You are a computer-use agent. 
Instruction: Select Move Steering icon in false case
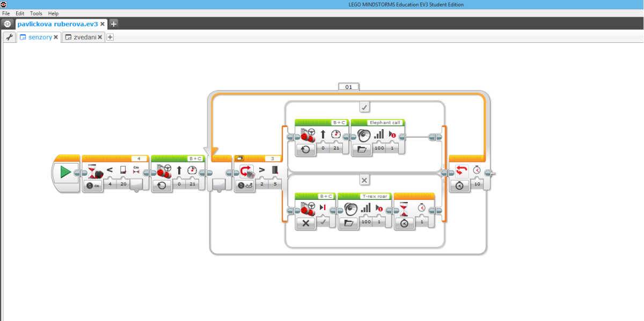pos(307,208)
